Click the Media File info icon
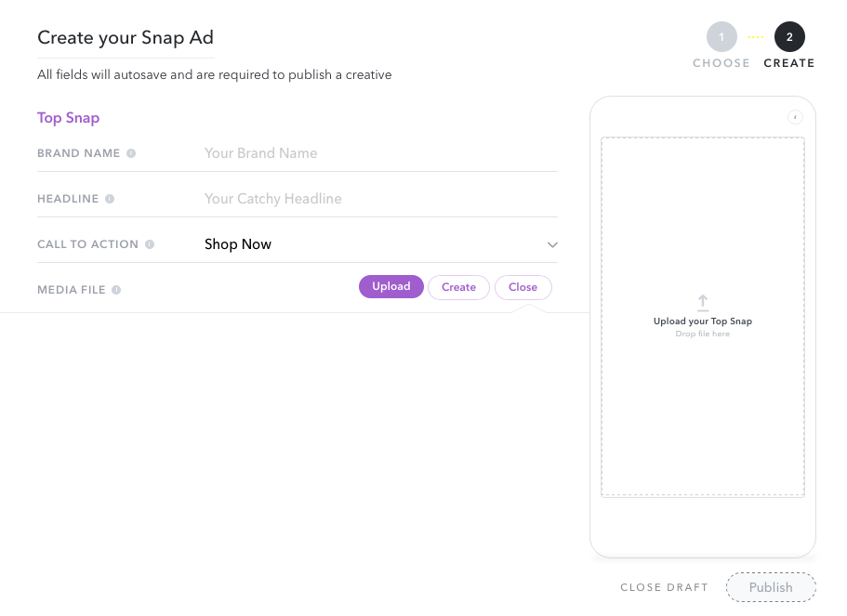Screen dimensions: 847x616 (x=116, y=290)
